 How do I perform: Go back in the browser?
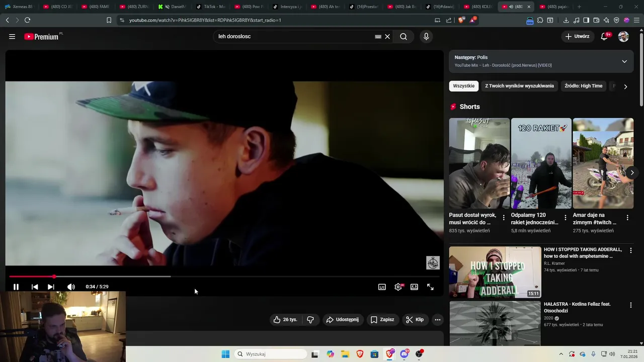[8, 20]
